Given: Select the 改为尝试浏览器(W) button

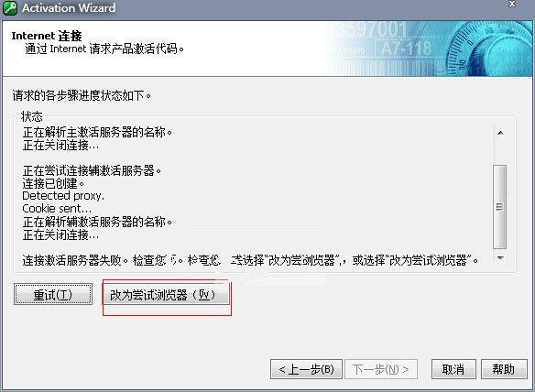Looking at the screenshot, I should 166,294.
